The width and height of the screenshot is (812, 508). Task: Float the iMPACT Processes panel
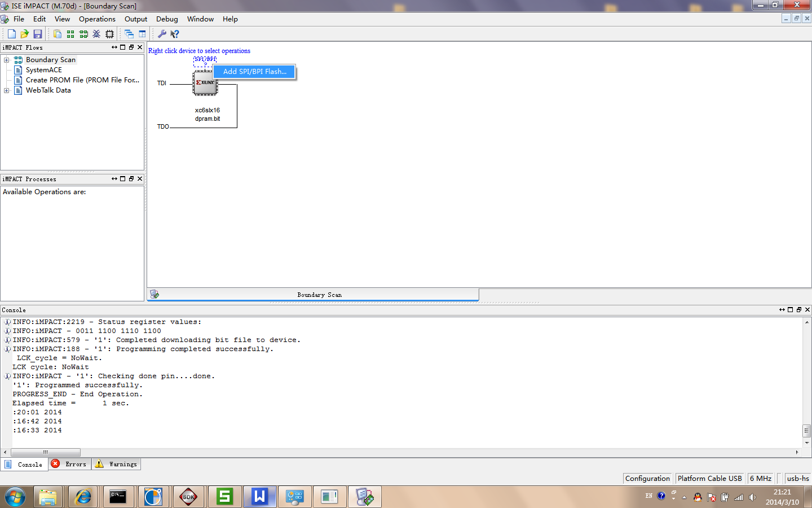pyautogui.click(x=131, y=179)
